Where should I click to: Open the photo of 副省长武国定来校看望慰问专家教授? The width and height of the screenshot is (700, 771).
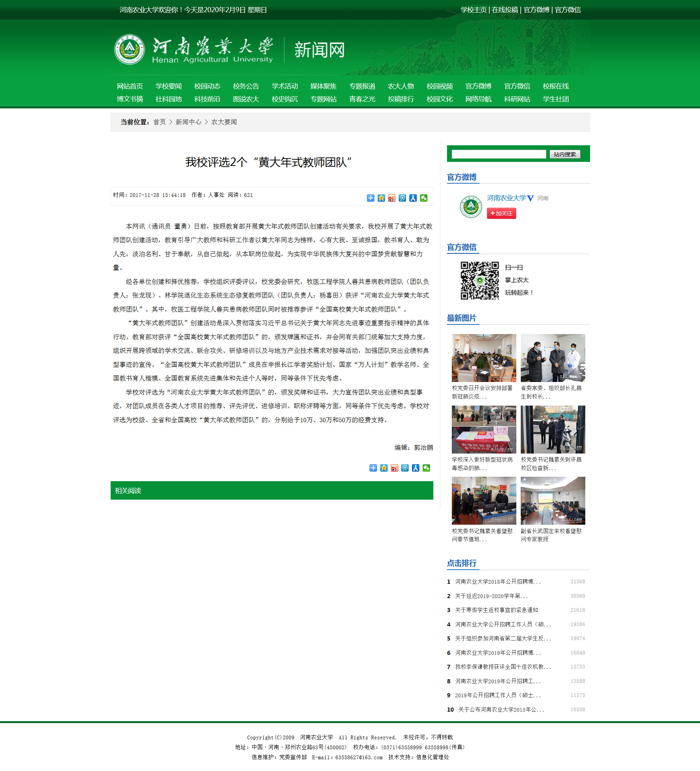coord(553,501)
